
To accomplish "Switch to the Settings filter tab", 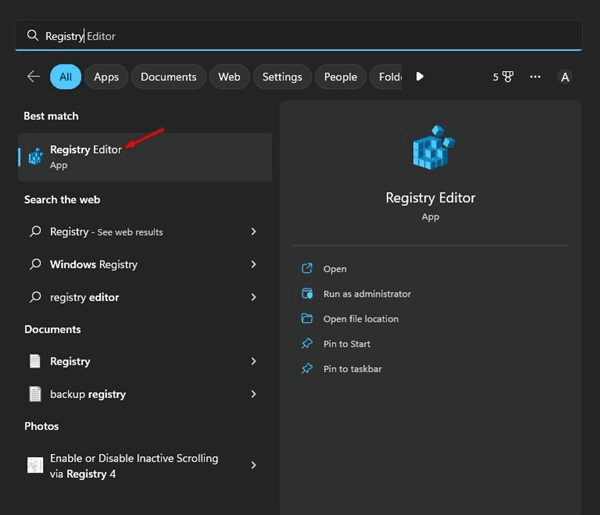I will point(282,77).
